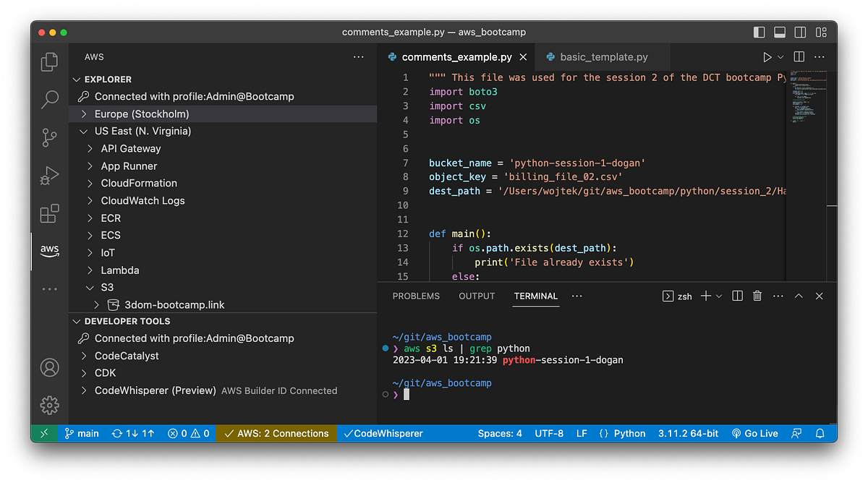Expand the ECR node
The image size is (868, 483).
coord(90,218)
